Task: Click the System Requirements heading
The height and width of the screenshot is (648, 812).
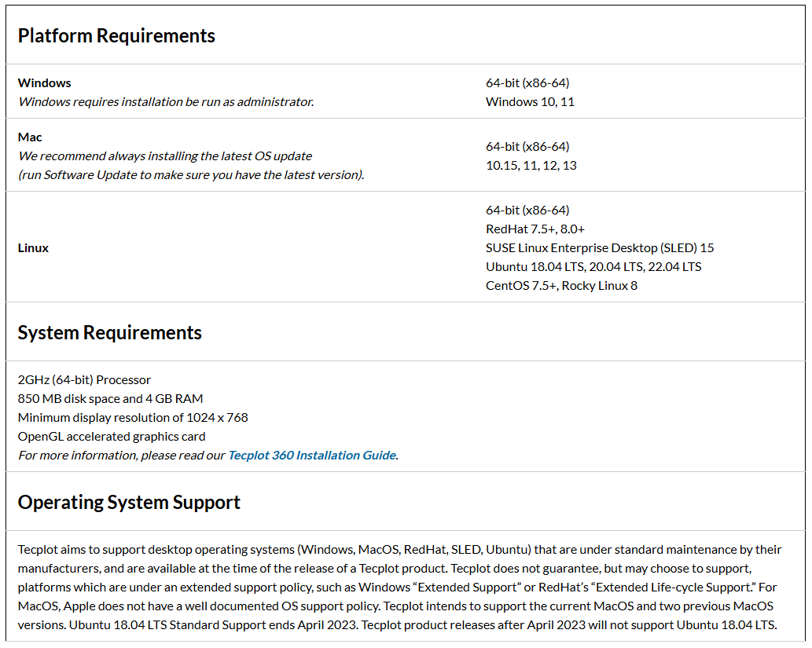Action: pos(110,332)
